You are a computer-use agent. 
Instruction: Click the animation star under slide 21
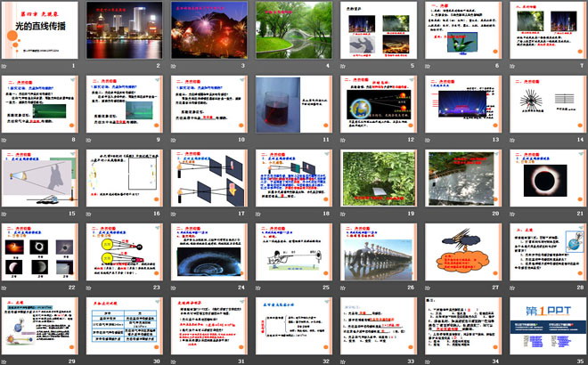pyautogui.click(x=512, y=214)
